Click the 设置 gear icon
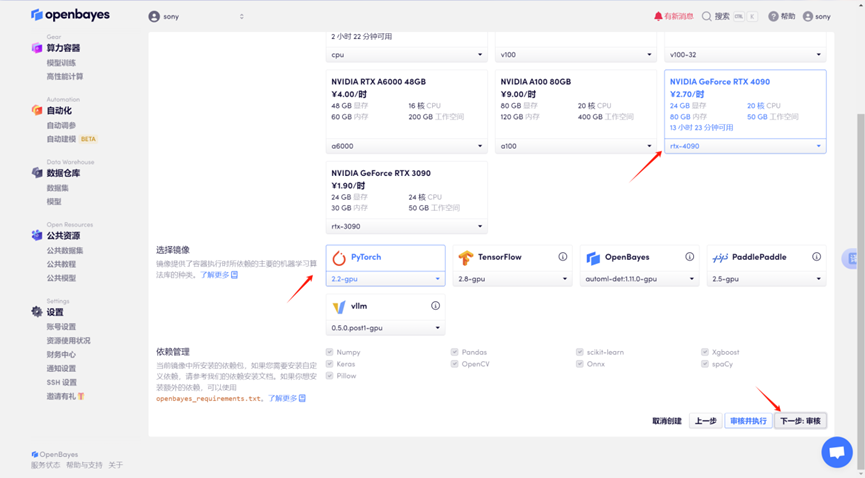Screen dimensions: 865x478 [37, 312]
